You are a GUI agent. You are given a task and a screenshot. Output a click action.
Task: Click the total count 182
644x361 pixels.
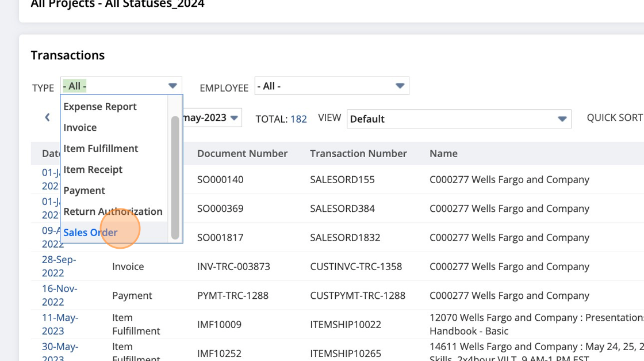click(x=298, y=119)
